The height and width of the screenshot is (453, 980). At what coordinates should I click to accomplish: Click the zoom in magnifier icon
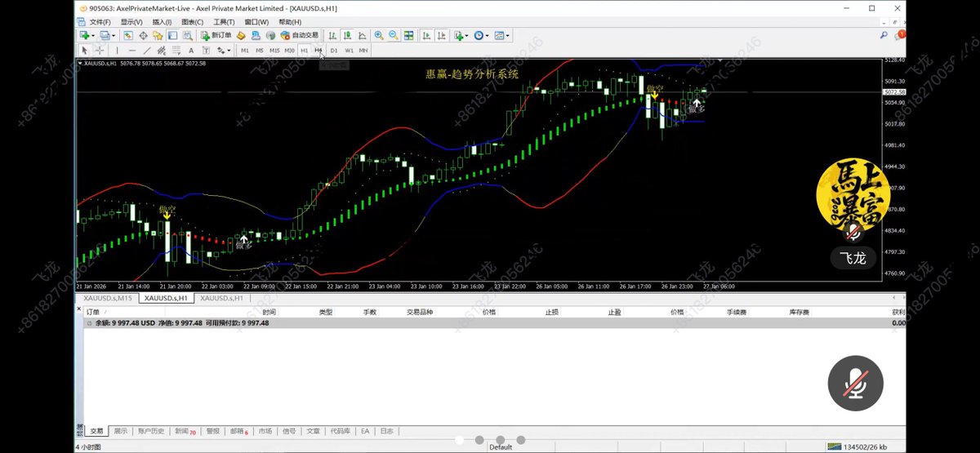(x=378, y=36)
